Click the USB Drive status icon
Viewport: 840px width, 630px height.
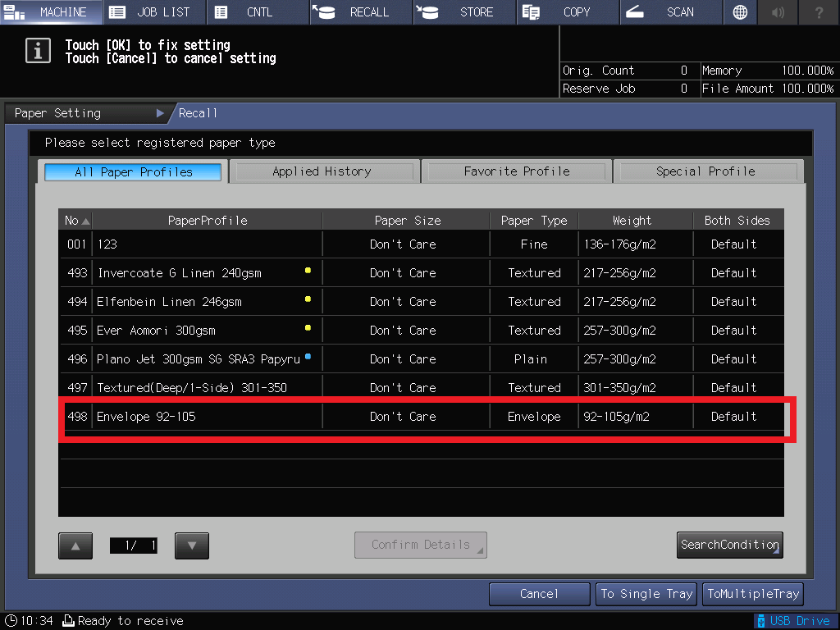792,621
